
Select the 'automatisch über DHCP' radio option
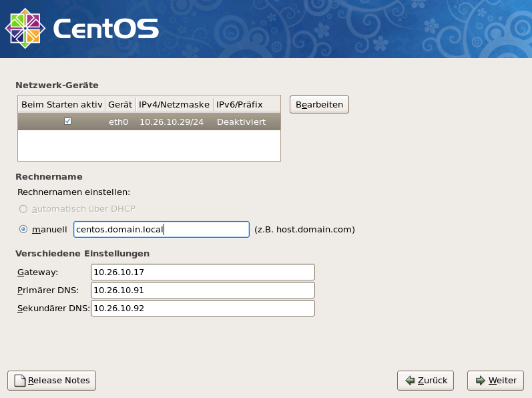pos(24,208)
